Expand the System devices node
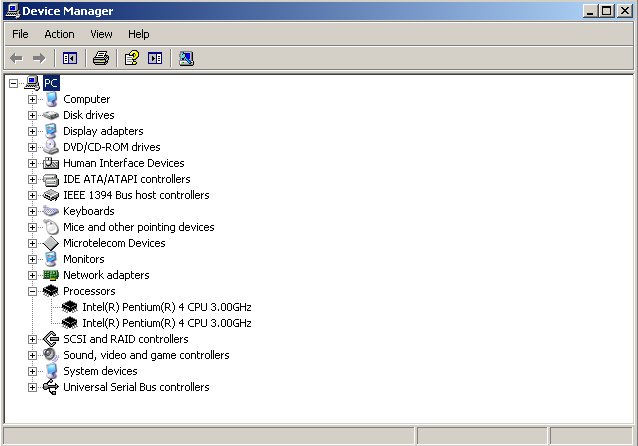Viewport: 638px width, 446px height. point(32,371)
